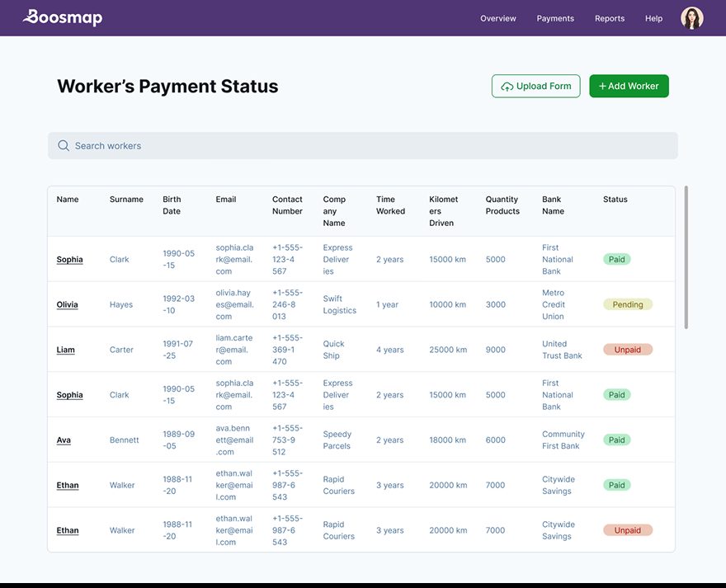
Task: Click the Status column header
Action: 615,199
